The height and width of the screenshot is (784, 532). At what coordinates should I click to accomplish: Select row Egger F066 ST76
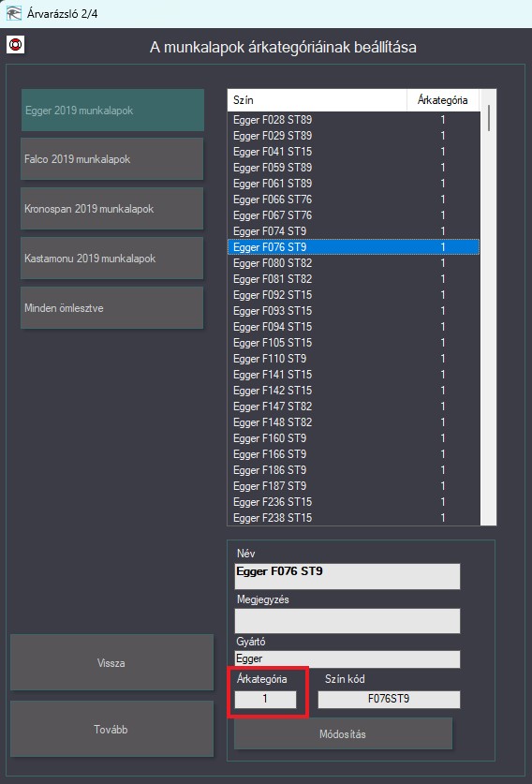pyautogui.click(x=353, y=200)
